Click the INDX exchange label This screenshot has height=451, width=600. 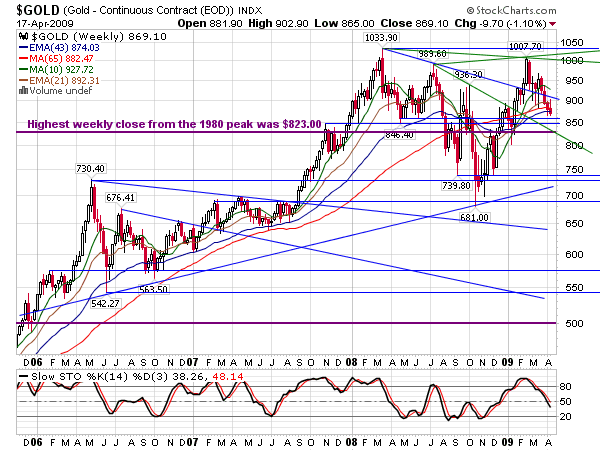[x=250, y=11]
